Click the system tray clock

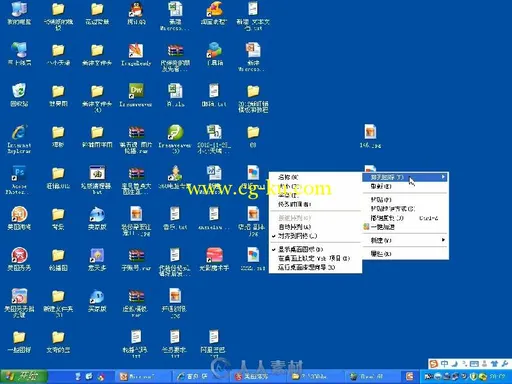pyautogui.click(x=497, y=377)
